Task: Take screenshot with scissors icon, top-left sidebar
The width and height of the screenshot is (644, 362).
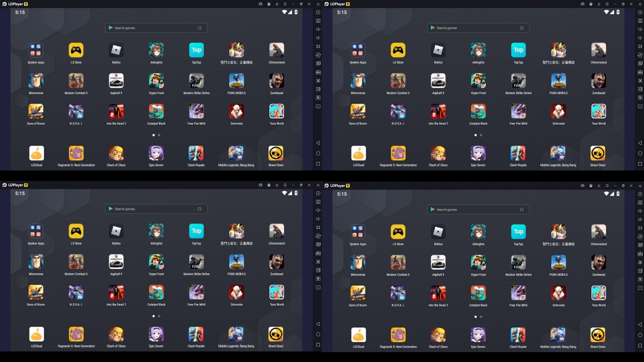Action: pyautogui.click(x=318, y=80)
